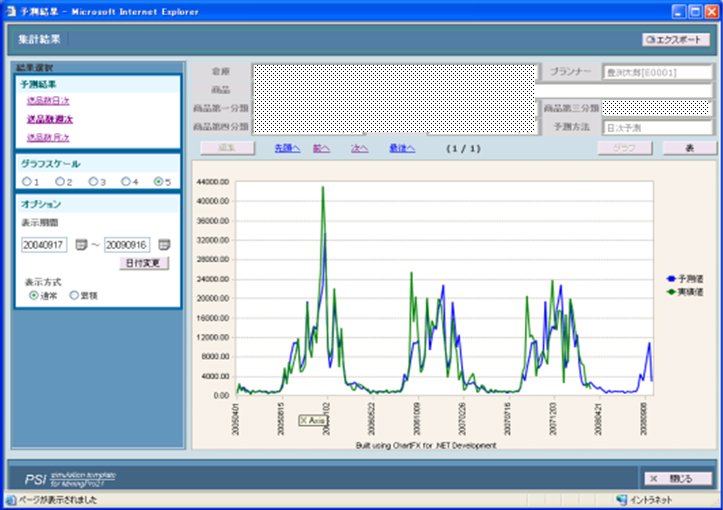This screenshot has width=723, height=510.
Task: Click the IE page icon in title bar
Action: (x=11, y=11)
